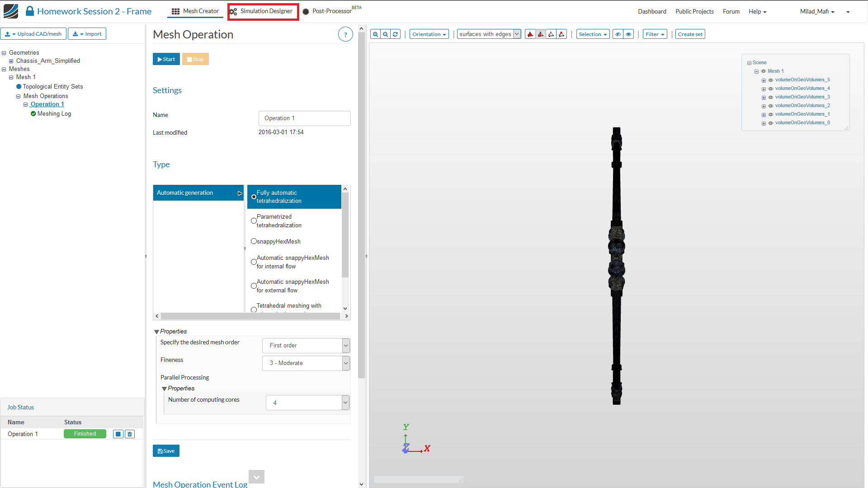Toggle visibility of volumeOnGeoVolumes_5
Screen dimensions: 868x488
click(771, 80)
